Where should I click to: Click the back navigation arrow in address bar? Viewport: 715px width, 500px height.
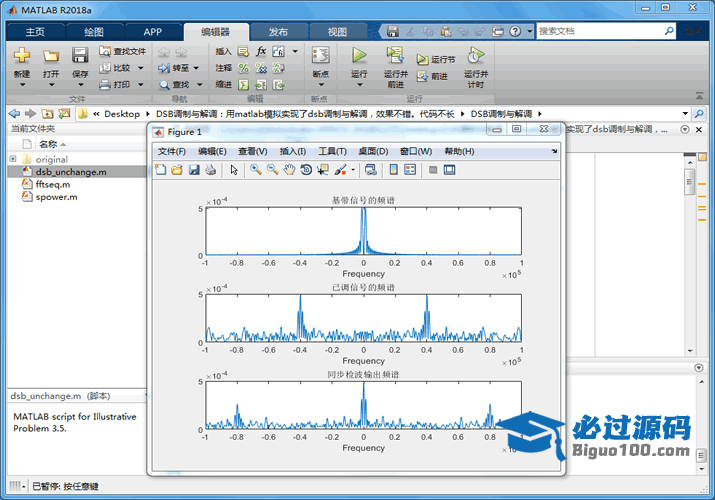tap(14, 113)
